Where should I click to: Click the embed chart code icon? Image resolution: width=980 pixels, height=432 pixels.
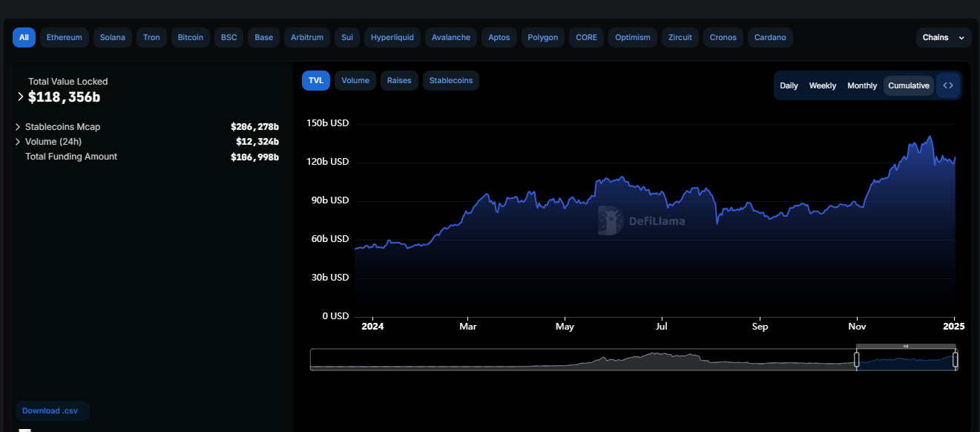click(947, 85)
